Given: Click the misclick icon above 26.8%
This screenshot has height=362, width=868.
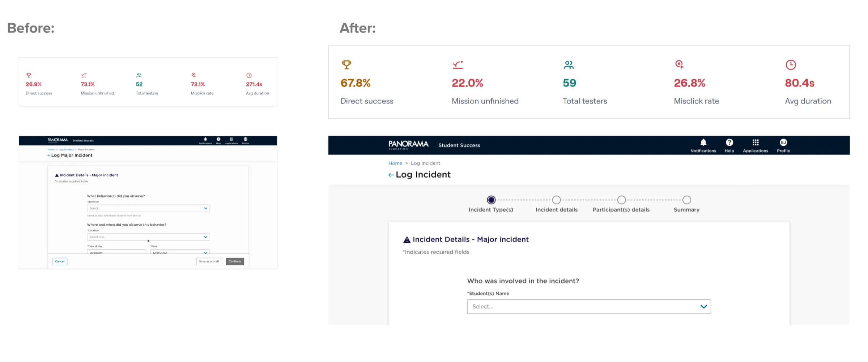Looking at the screenshot, I should pyautogui.click(x=679, y=64).
